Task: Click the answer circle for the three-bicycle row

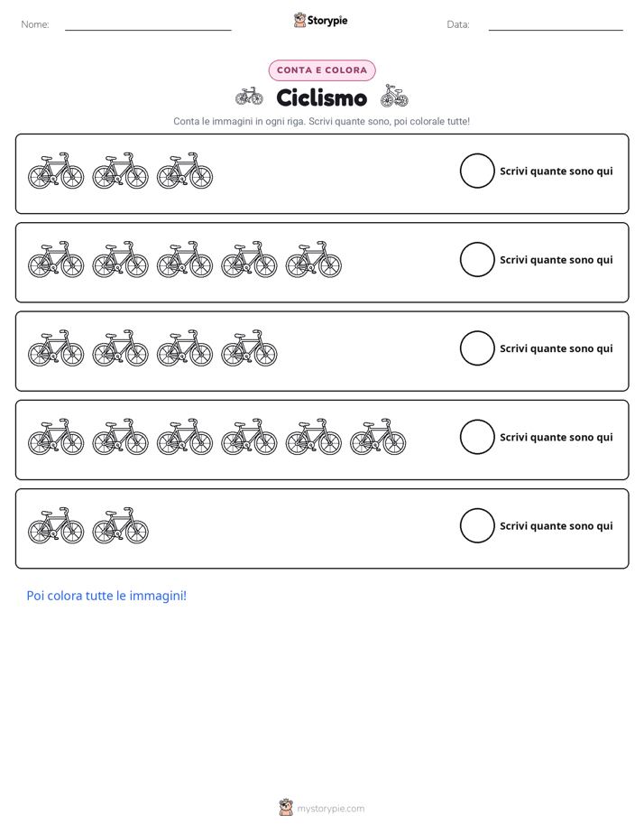Action: pyautogui.click(x=477, y=171)
